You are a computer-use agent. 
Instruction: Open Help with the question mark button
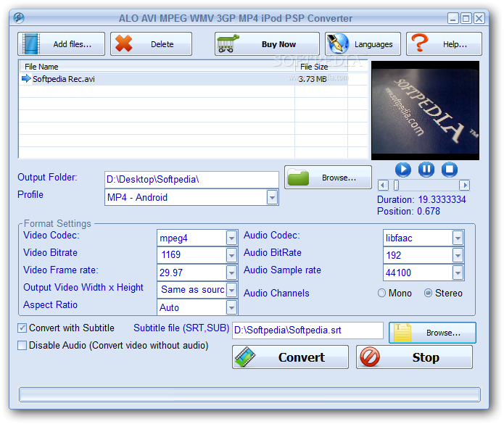coord(444,44)
